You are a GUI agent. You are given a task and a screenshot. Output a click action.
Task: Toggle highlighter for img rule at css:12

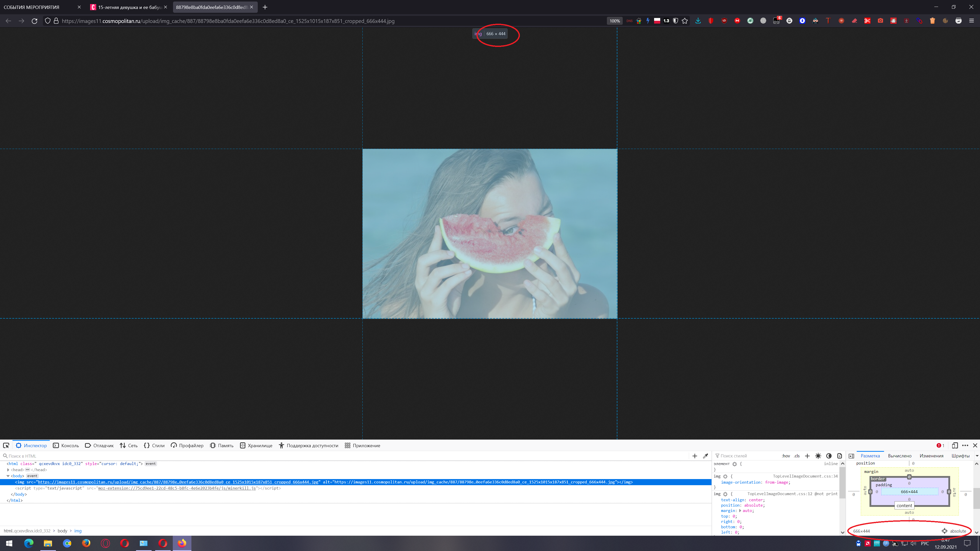pos(726,494)
